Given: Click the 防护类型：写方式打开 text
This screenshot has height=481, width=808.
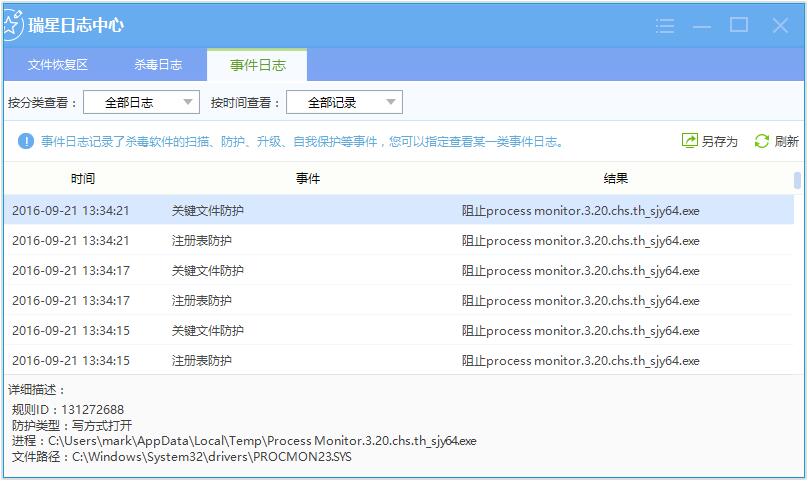Looking at the screenshot, I should (x=72, y=425).
